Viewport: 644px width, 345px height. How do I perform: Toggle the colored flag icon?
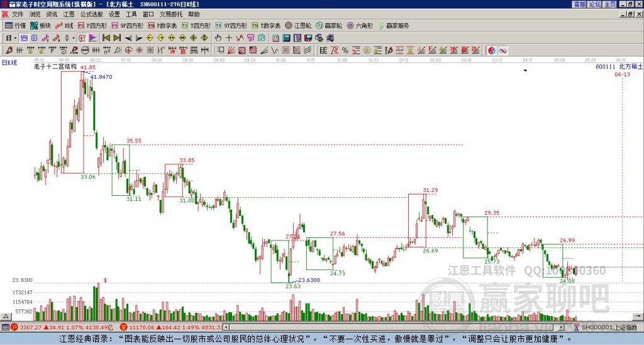click(x=93, y=38)
